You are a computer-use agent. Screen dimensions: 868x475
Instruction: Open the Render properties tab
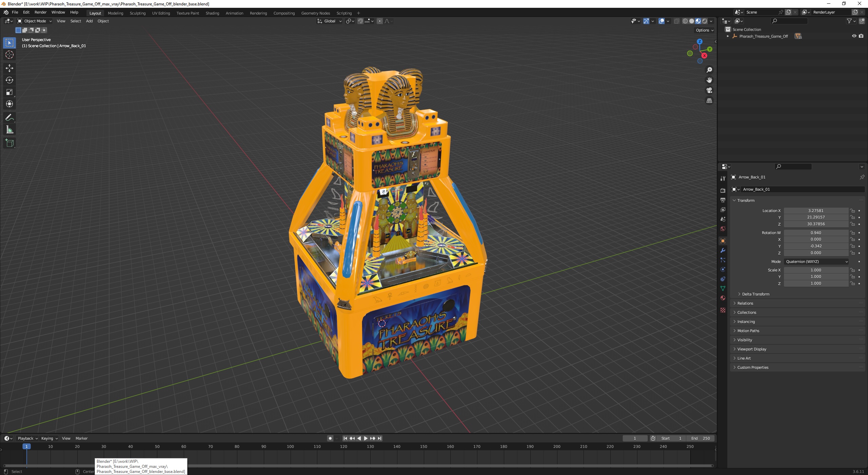(723, 190)
